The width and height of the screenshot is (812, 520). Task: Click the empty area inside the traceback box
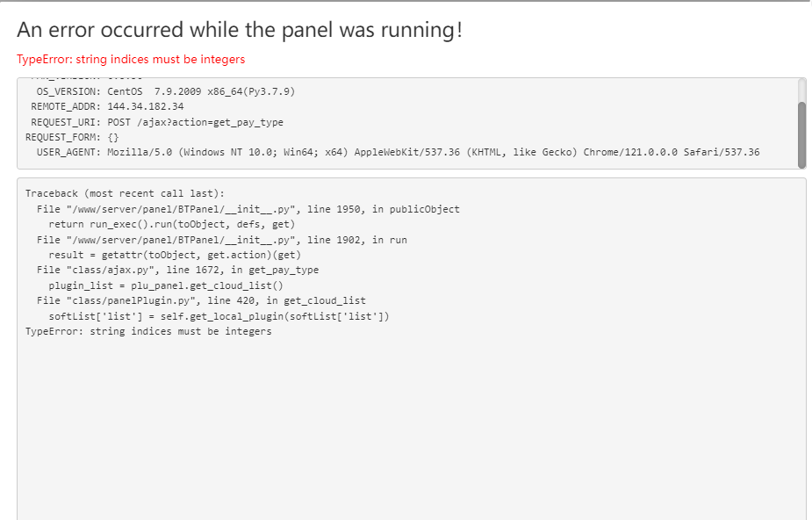point(411,422)
